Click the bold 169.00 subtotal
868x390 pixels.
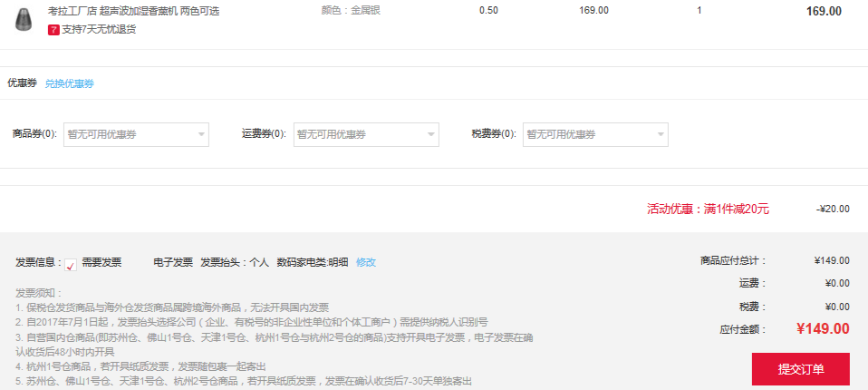pyautogui.click(x=824, y=11)
